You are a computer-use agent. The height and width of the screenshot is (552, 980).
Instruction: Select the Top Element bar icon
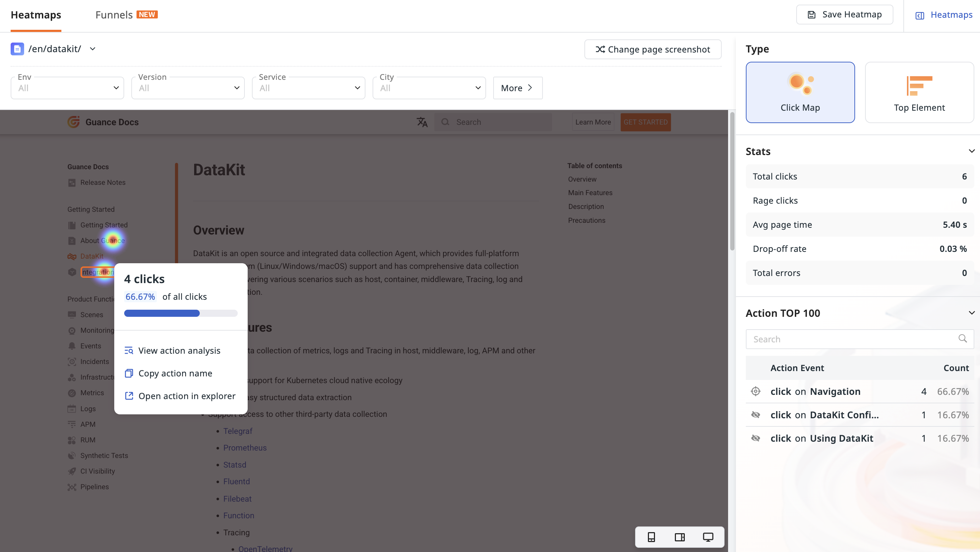click(x=919, y=85)
